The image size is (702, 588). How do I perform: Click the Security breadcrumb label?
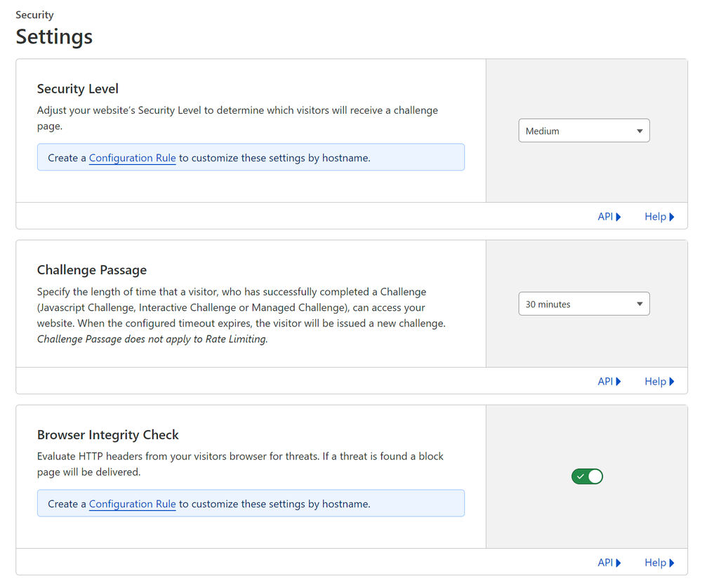(x=34, y=15)
